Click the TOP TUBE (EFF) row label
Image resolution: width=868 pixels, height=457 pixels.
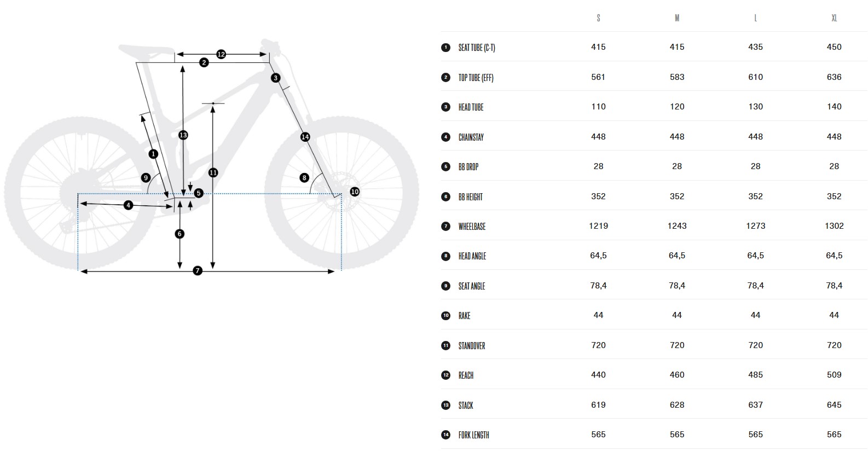coord(476,78)
